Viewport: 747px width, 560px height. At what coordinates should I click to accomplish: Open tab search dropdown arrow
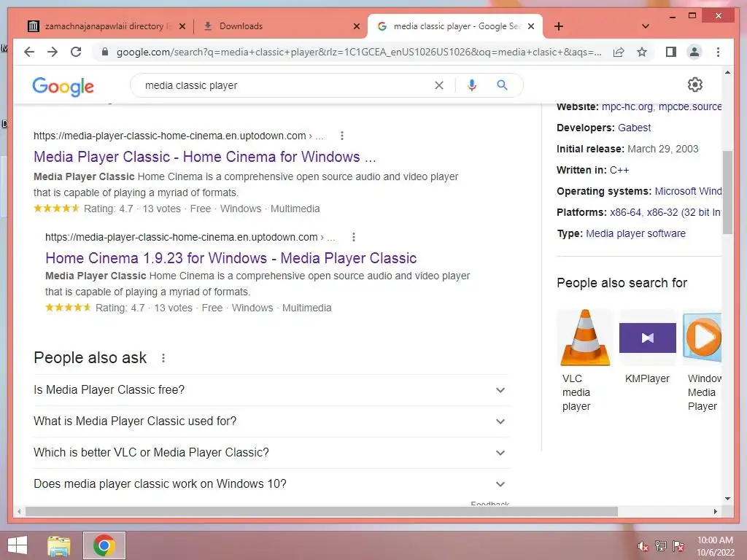click(646, 26)
